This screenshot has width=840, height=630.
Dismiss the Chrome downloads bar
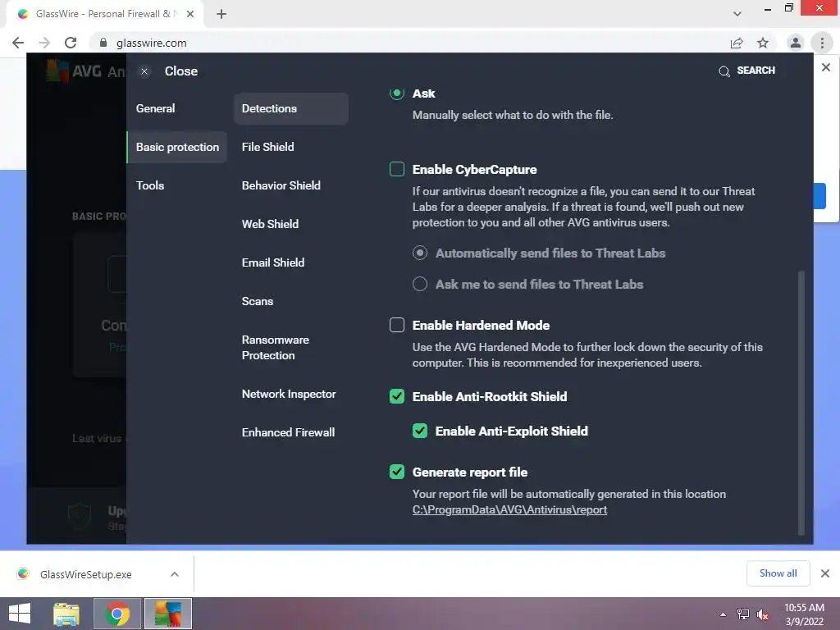coord(825,573)
